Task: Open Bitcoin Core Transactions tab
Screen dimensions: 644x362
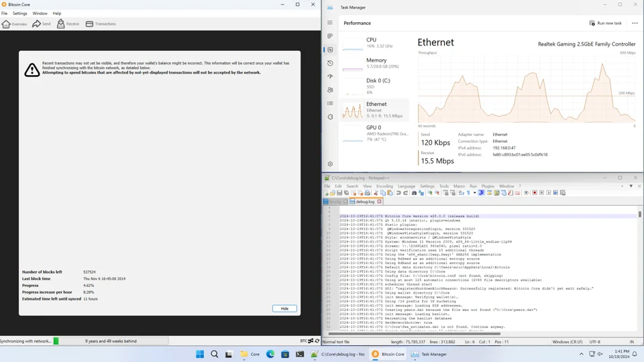Action: 101,24
